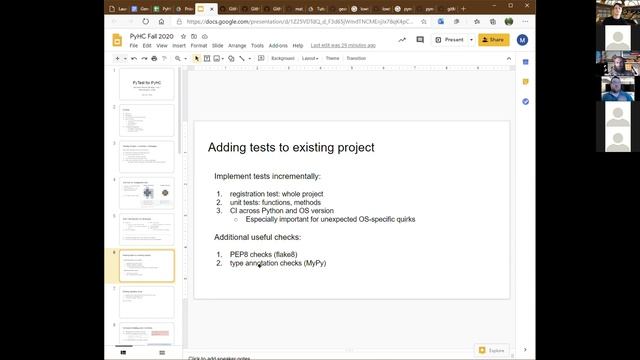Go to the browser home page
The height and width of the screenshot is (360, 640).
pyautogui.click(x=162, y=22)
